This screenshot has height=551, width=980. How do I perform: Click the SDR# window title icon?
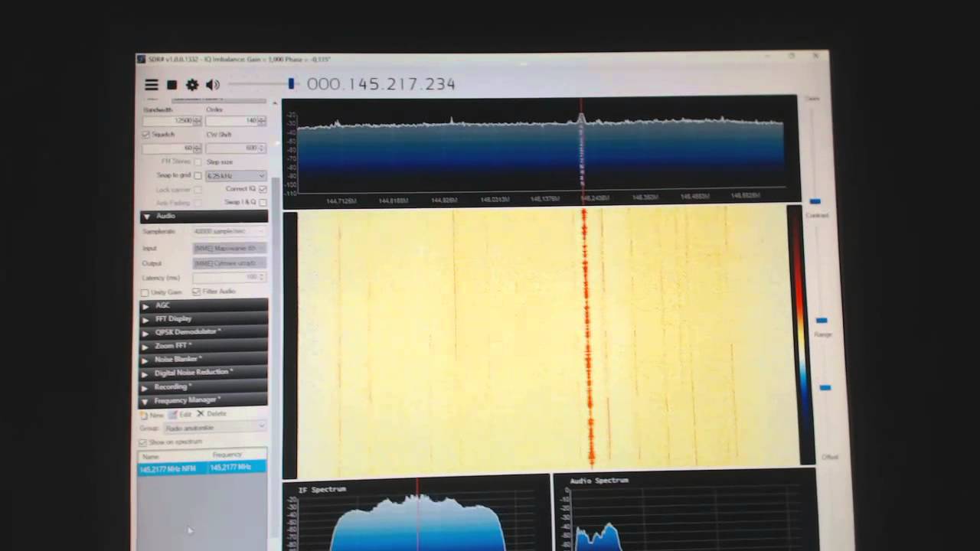141,60
